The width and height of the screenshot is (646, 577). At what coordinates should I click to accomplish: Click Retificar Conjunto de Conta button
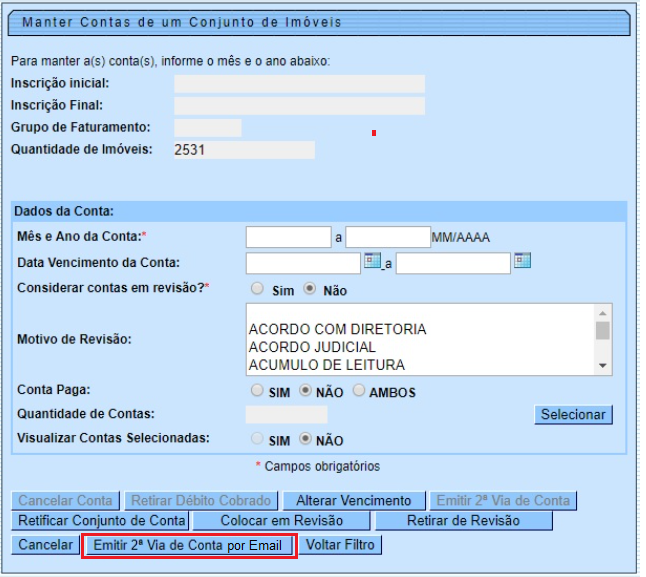pyautogui.click(x=100, y=521)
